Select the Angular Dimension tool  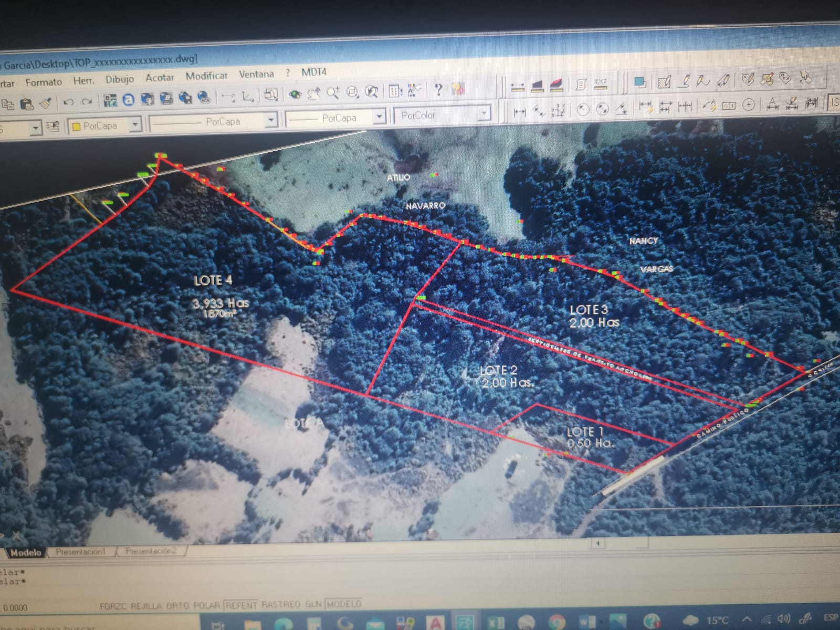pyautogui.click(x=622, y=108)
